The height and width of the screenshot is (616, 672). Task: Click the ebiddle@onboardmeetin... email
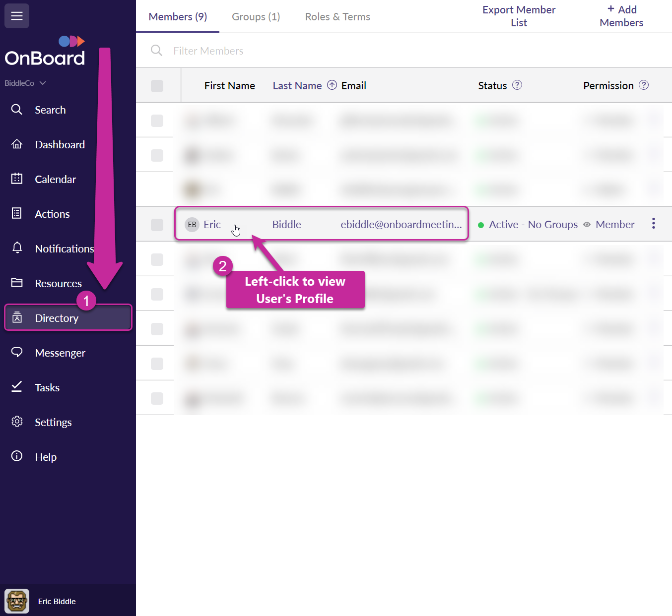pos(401,224)
